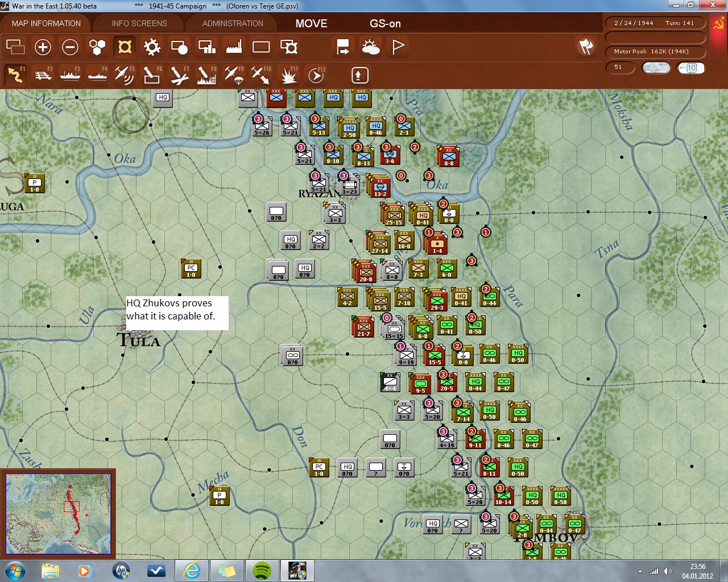The image size is (728, 582).
Task: Toggle the rectangle-with-unit-symbol overlay icon
Action: click(x=289, y=47)
